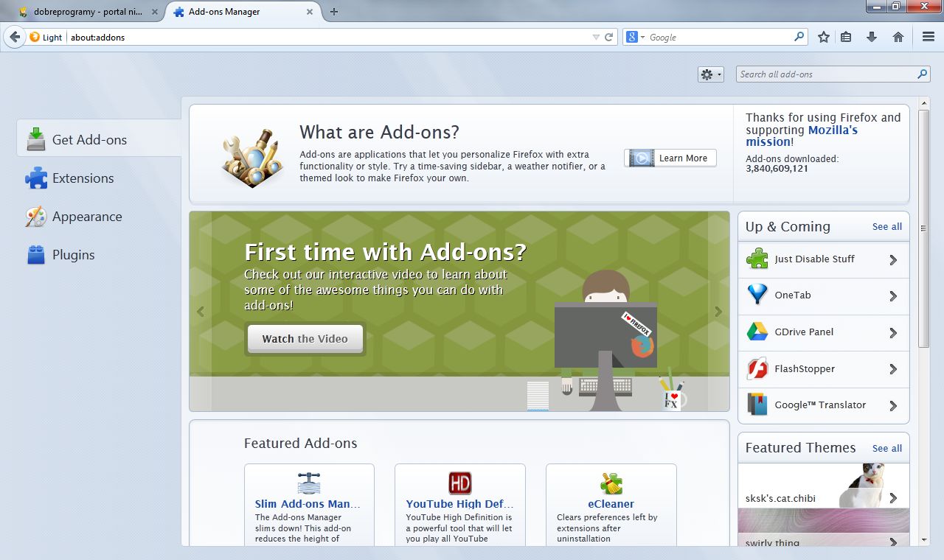
Task: Click the eCleaner broom icon
Action: (x=611, y=483)
